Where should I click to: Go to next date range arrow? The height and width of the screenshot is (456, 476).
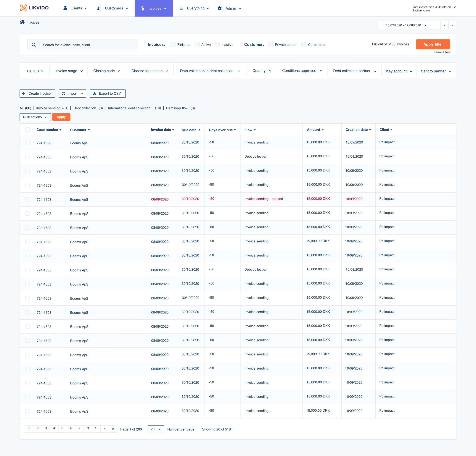[x=452, y=25]
